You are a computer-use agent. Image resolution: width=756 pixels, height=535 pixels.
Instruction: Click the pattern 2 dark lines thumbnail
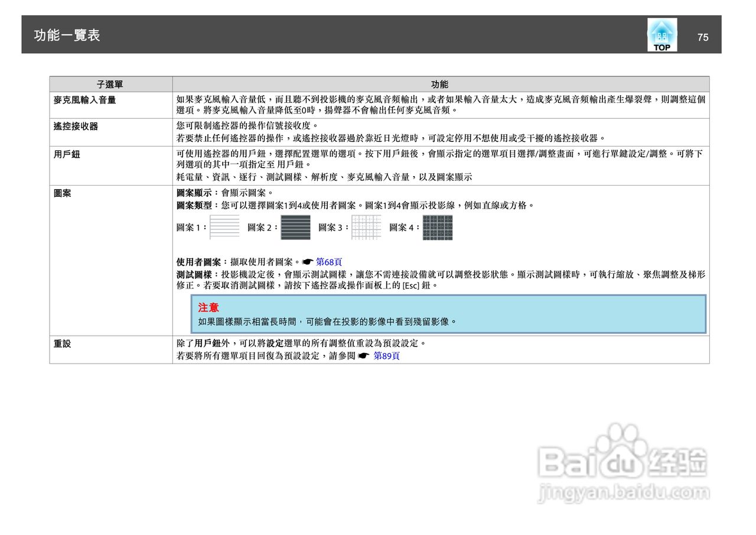tap(295, 227)
